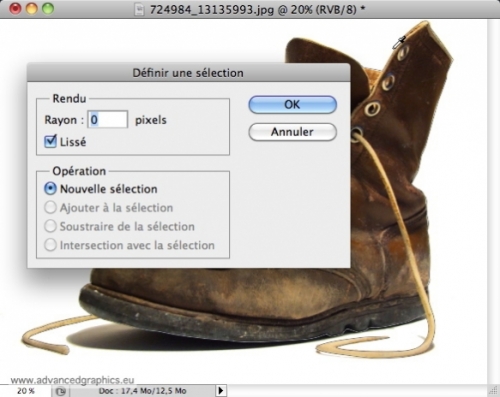Image resolution: width=500 pixels, height=397 pixels.
Task: Click the window resize grip icon
Action: coord(493,390)
